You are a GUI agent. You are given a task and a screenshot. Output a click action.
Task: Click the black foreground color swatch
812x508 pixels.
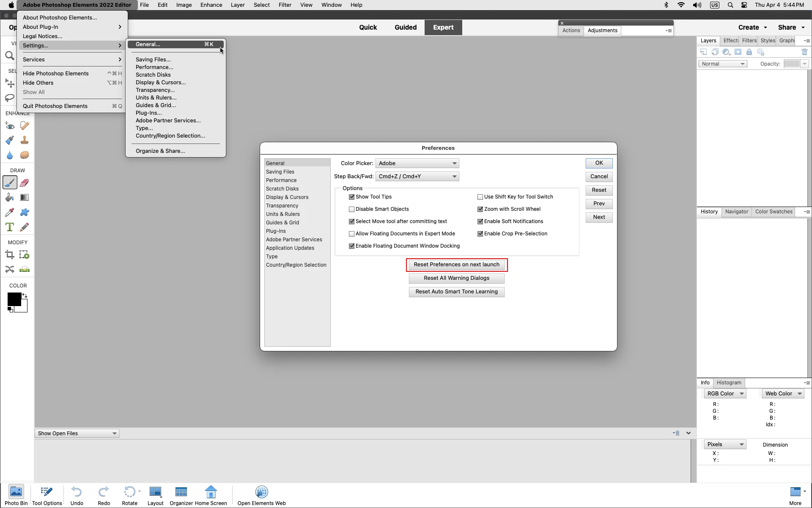[14, 299]
